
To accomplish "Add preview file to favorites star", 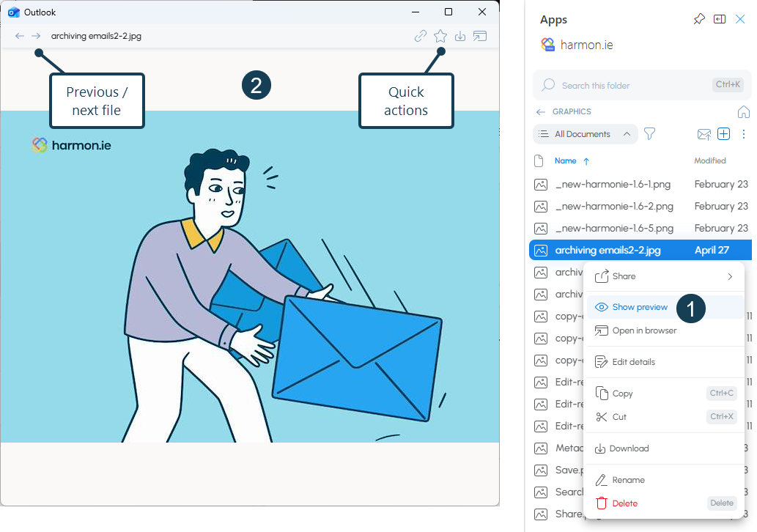I will point(440,36).
